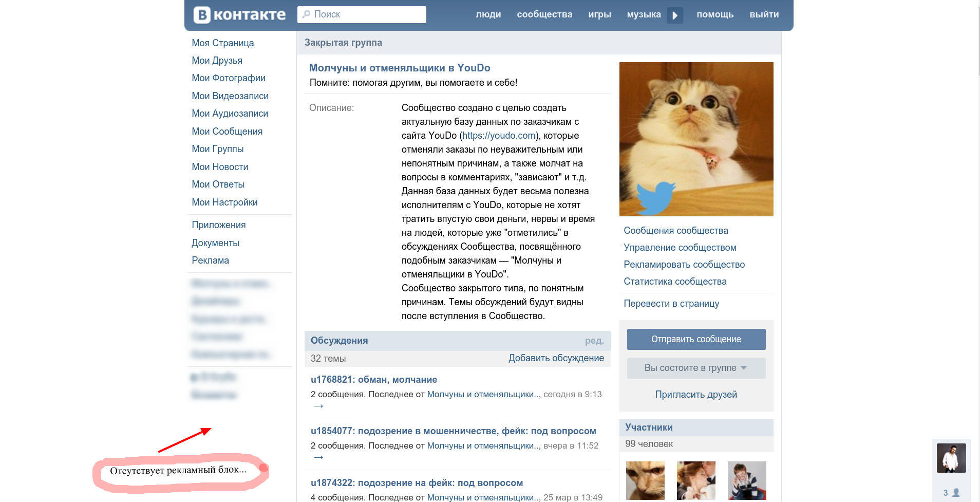Open Мои Видеозаписи
The image size is (980, 502).
click(x=230, y=96)
